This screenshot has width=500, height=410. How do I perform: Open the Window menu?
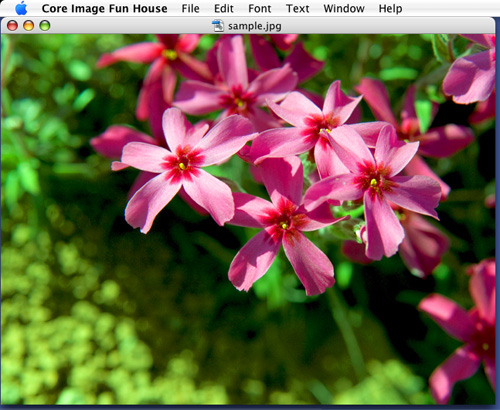344,8
